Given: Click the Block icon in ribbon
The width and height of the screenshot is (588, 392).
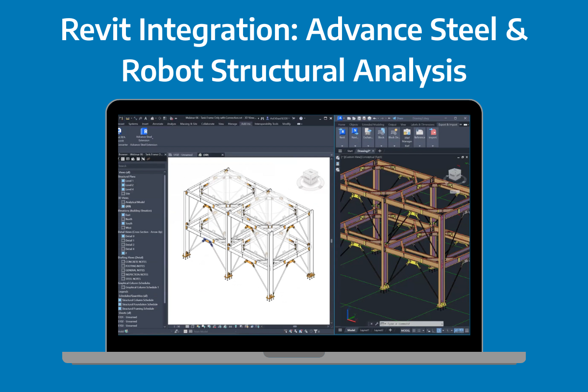Looking at the screenshot, I should coord(381,132).
